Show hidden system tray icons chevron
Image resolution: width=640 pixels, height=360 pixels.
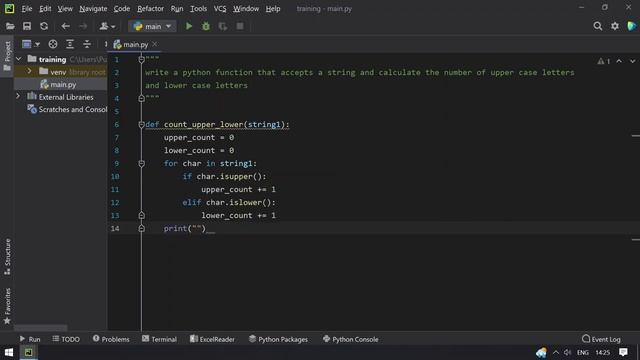[556, 352]
